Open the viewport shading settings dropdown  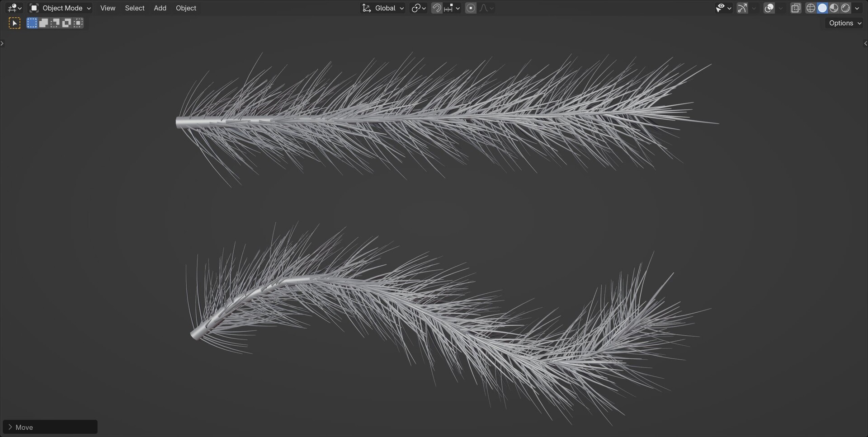[x=857, y=8]
